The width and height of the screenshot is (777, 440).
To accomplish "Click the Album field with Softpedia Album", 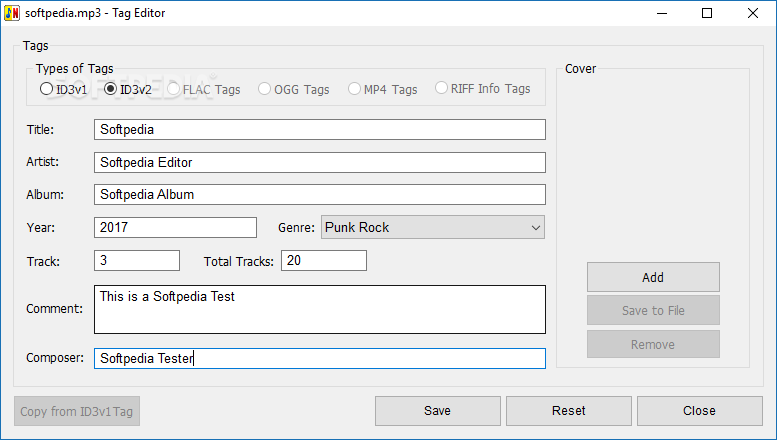I will pos(320,195).
